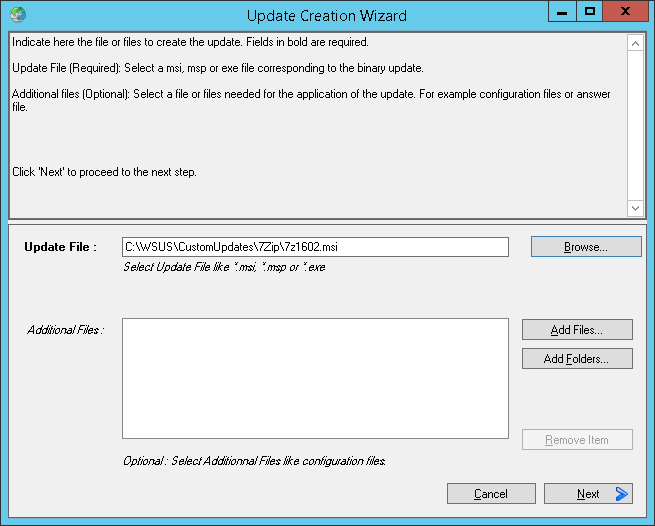Click Add Files... button
This screenshot has width=655, height=526.
click(x=577, y=330)
